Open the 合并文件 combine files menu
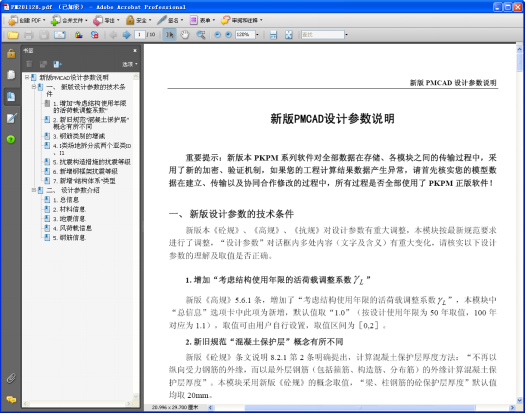Screen dimensions: 526x414 pos(69,20)
